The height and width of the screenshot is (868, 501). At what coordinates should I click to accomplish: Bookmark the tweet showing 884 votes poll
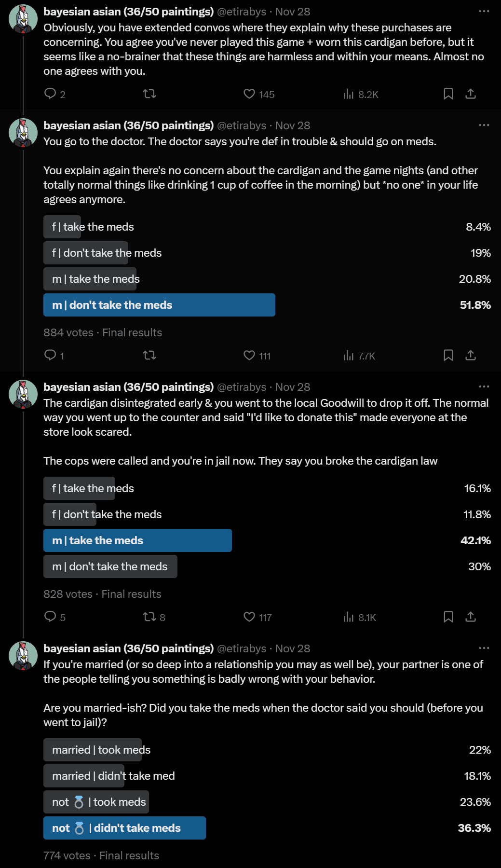448,356
